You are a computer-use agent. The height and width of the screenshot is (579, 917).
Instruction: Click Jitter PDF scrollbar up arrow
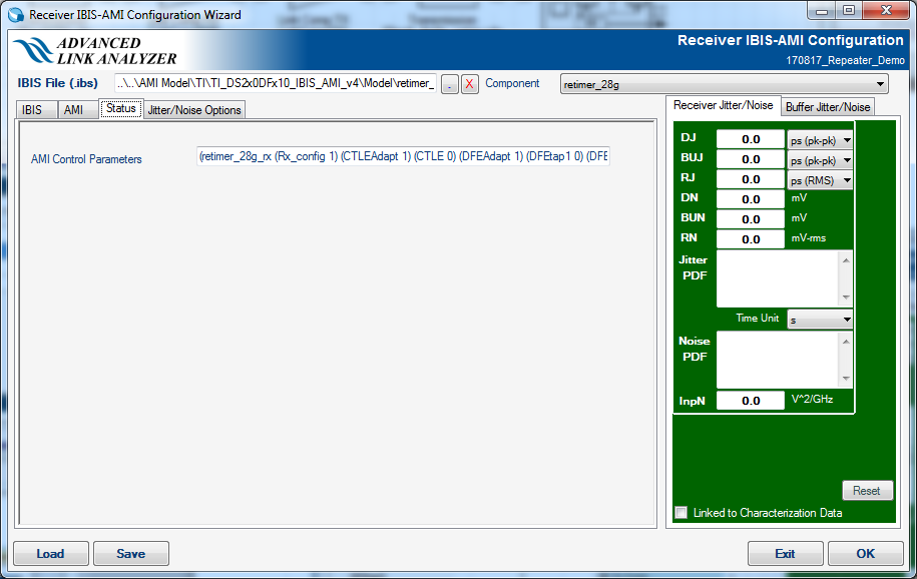[x=846, y=260]
